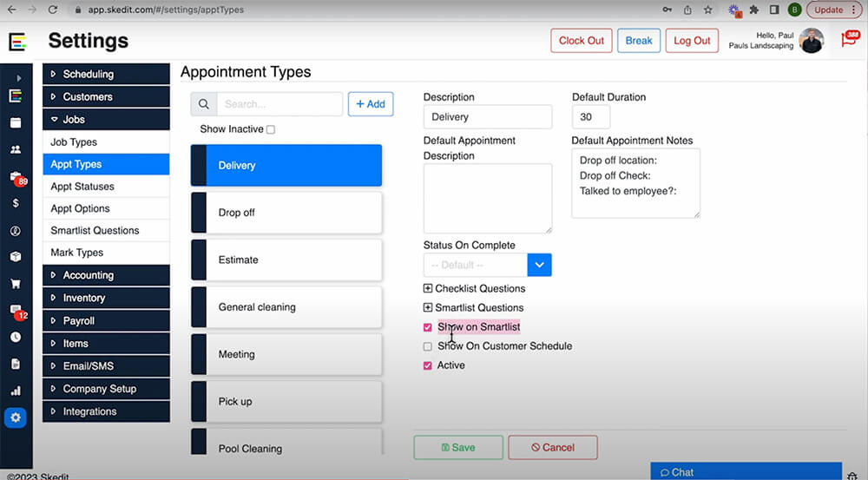Click the customers people icon in sidebar
The width and height of the screenshot is (868, 480).
coord(16,149)
